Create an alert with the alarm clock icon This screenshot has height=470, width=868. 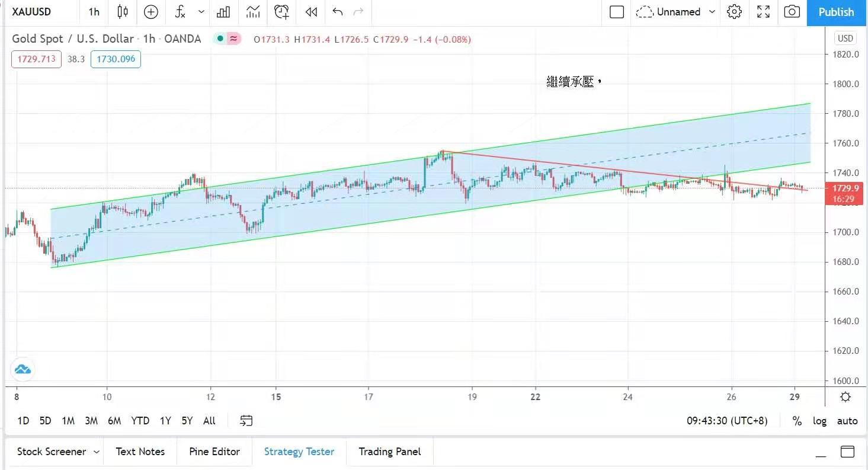[x=282, y=12]
